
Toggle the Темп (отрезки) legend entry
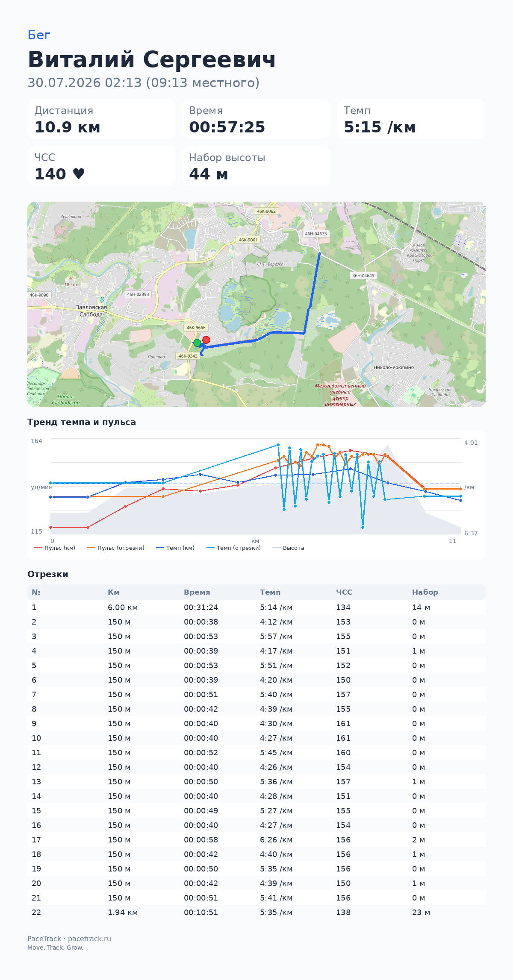click(233, 548)
